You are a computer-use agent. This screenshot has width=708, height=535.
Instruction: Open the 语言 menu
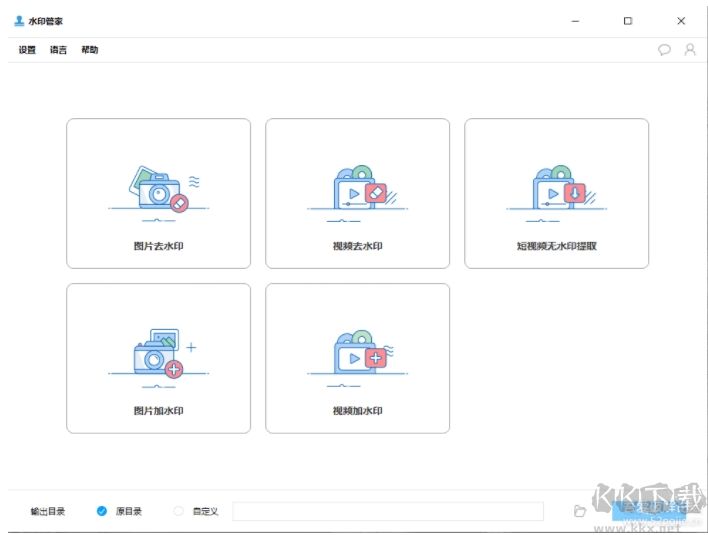[58, 50]
